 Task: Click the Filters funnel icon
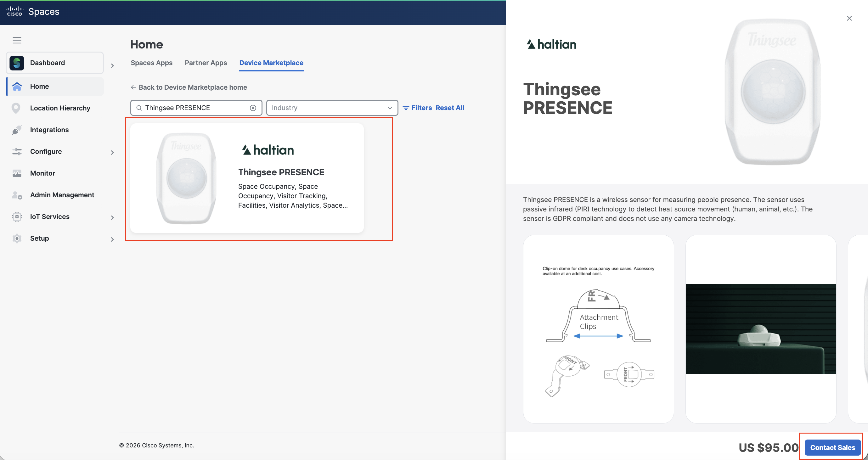click(406, 108)
